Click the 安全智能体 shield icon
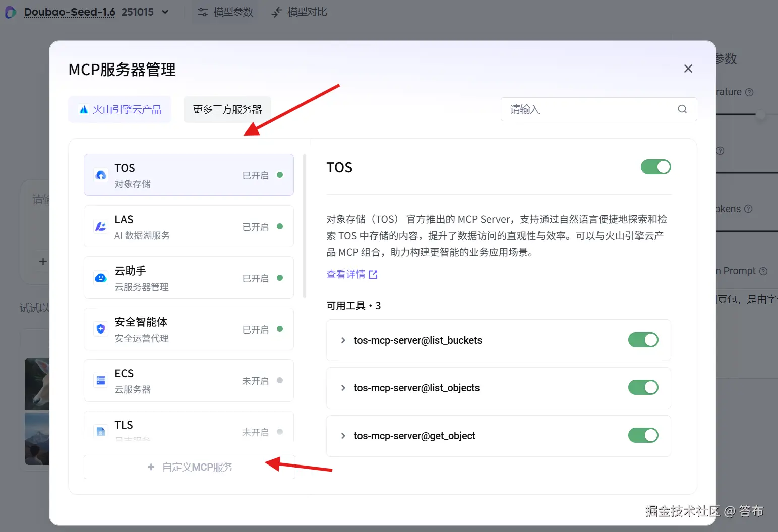The image size is (778, 532). pos(101,329)
